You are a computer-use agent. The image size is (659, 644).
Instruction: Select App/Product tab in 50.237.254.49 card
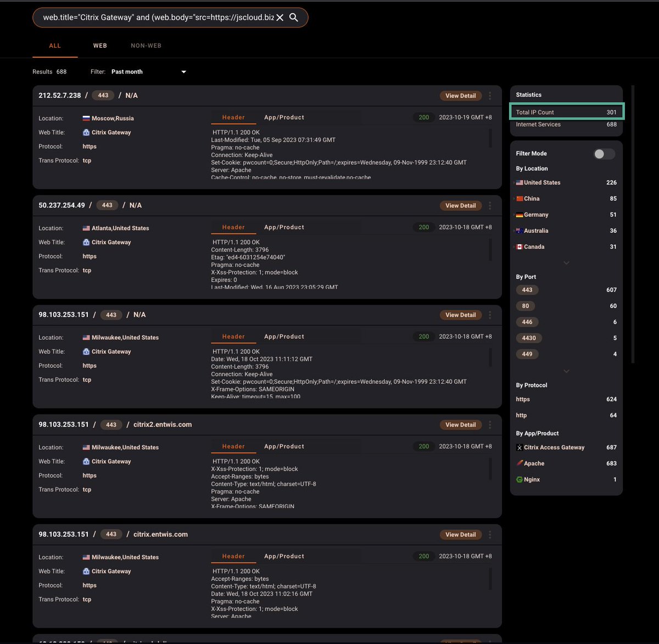tap(284, 227)
